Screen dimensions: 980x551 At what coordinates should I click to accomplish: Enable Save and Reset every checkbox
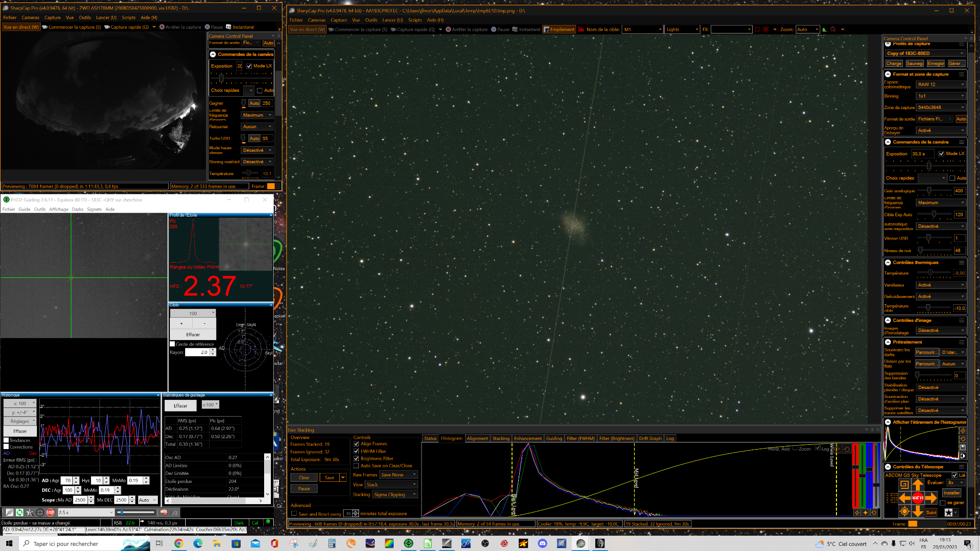pos(294,514)
